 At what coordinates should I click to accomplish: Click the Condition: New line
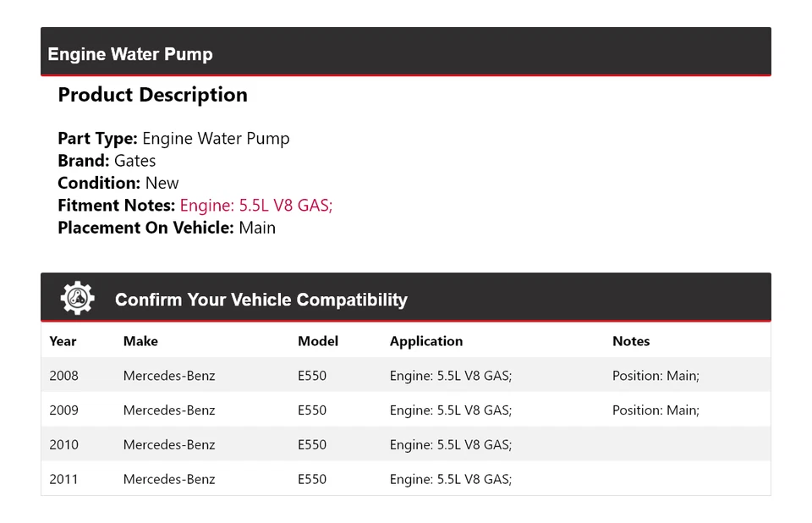tap(118, 183)
